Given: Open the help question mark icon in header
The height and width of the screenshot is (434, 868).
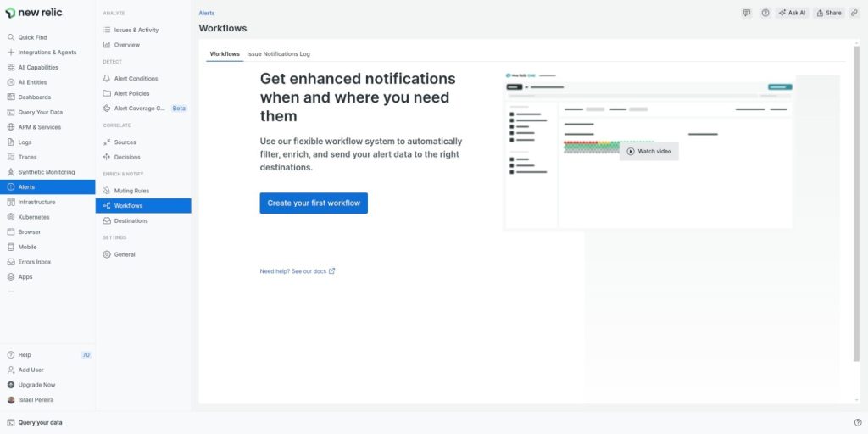Looking at the screenshot, I should coord(765,13).
